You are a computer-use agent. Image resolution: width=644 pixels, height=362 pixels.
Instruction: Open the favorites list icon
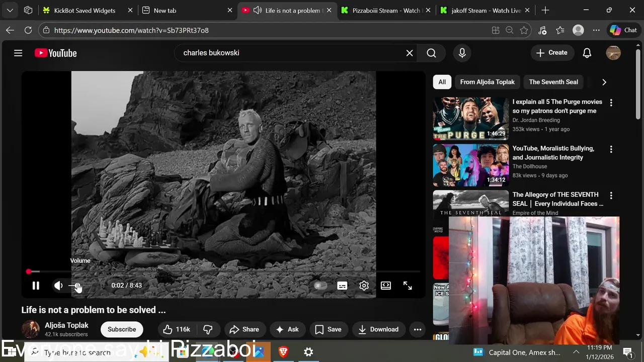[x=560, y=30]
